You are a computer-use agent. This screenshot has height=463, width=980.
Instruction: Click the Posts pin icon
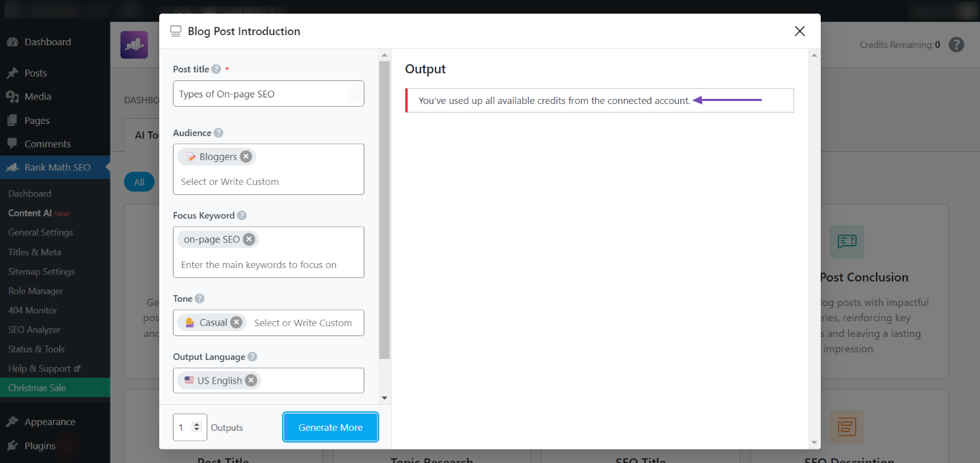[12, 73]
